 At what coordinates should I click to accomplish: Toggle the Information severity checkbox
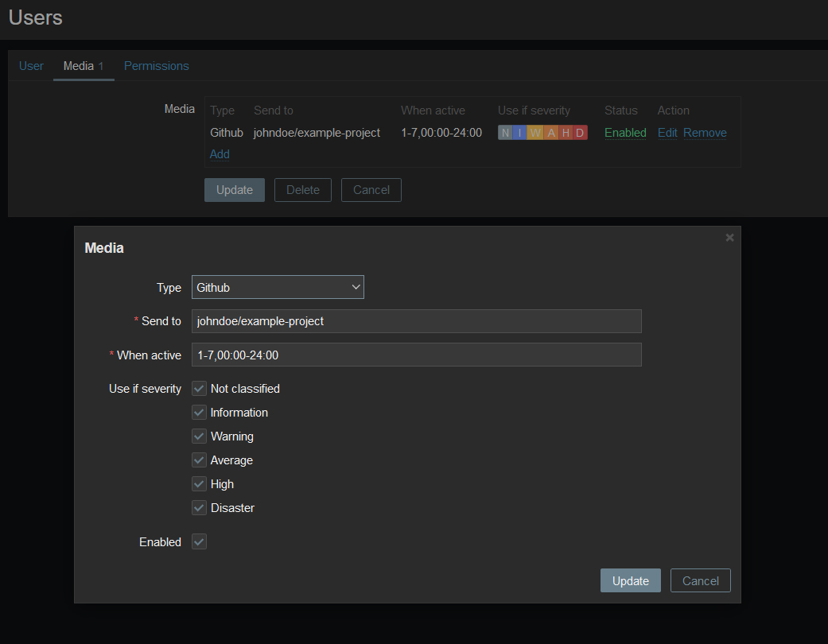point(199,413)
